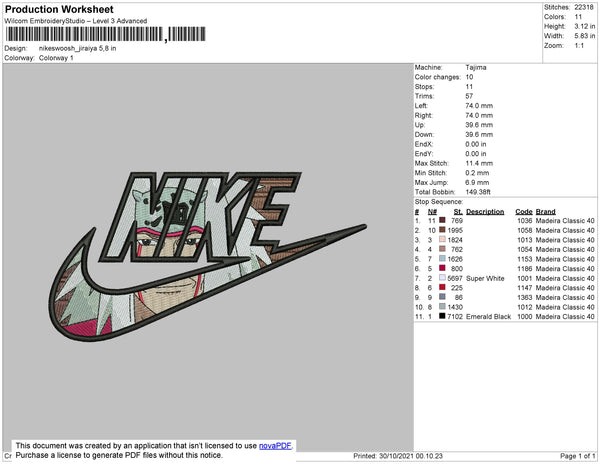Click the Height value '3.12 in'

pyautogui.click(x=585, y=26)
